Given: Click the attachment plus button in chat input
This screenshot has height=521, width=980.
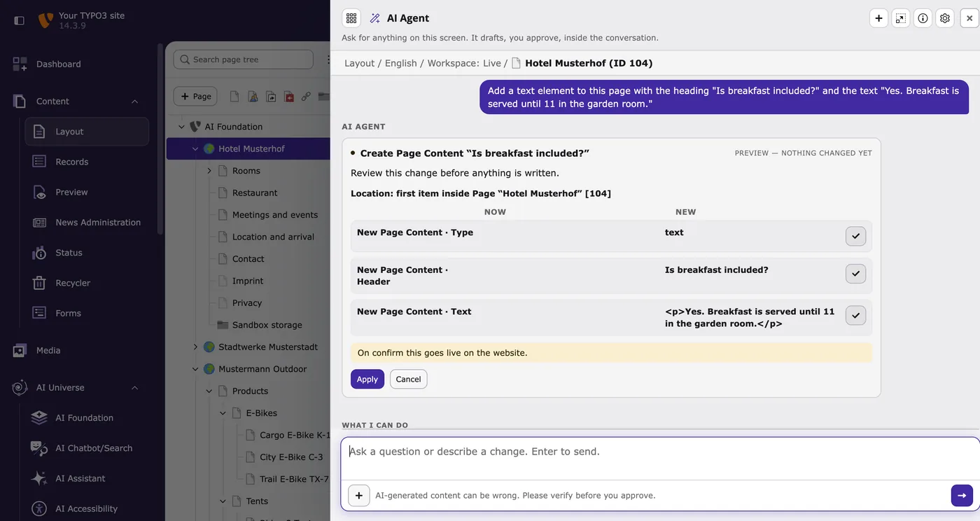Looking at the screenshot, I should (358, 495).
